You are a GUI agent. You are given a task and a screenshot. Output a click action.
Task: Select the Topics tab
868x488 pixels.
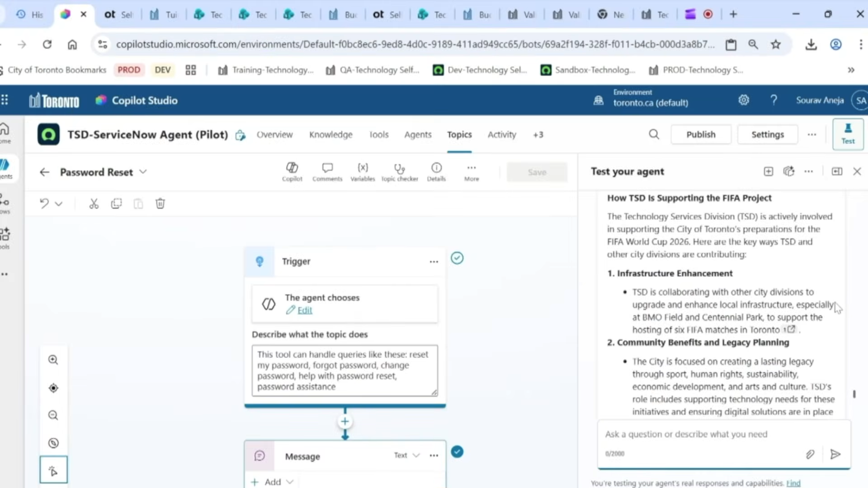[x=459, y=135]
